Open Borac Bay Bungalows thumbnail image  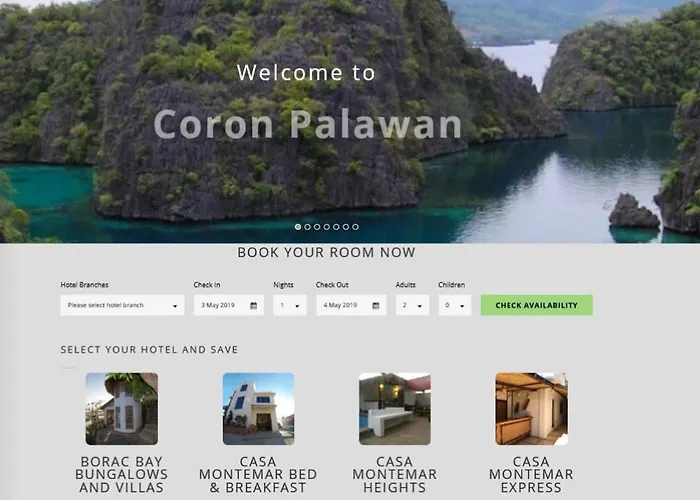coord(122,409)
